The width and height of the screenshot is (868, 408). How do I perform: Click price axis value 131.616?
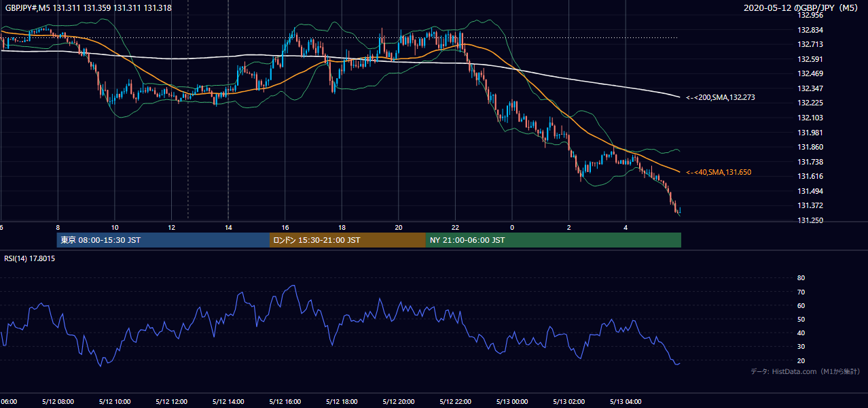(x=810, y=176)
